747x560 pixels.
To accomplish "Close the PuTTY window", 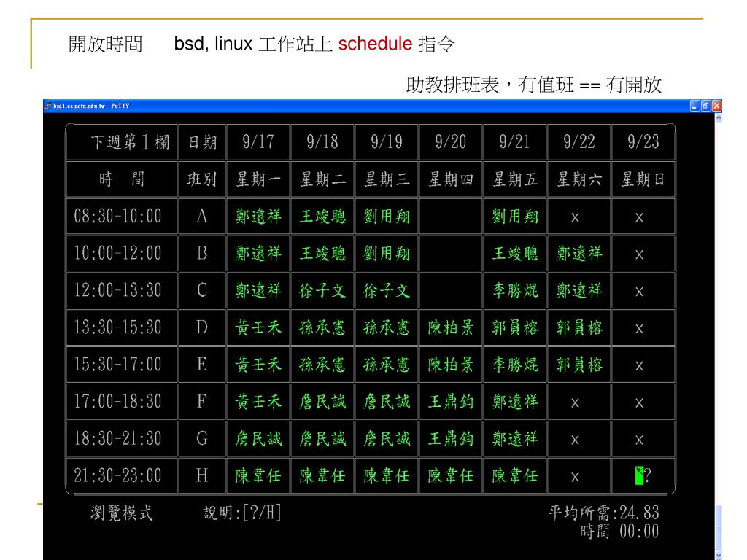I will [716, 106].
